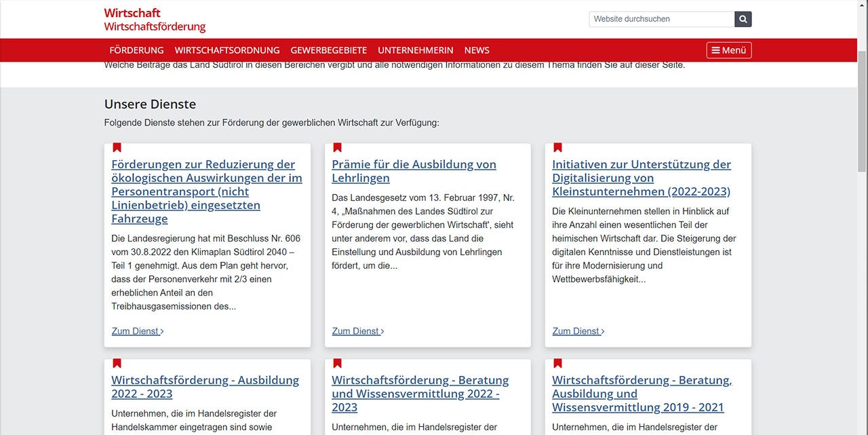Open the FÖRDERUNG navigation item
Screen dimensions: 868x435
pos(137,50)
